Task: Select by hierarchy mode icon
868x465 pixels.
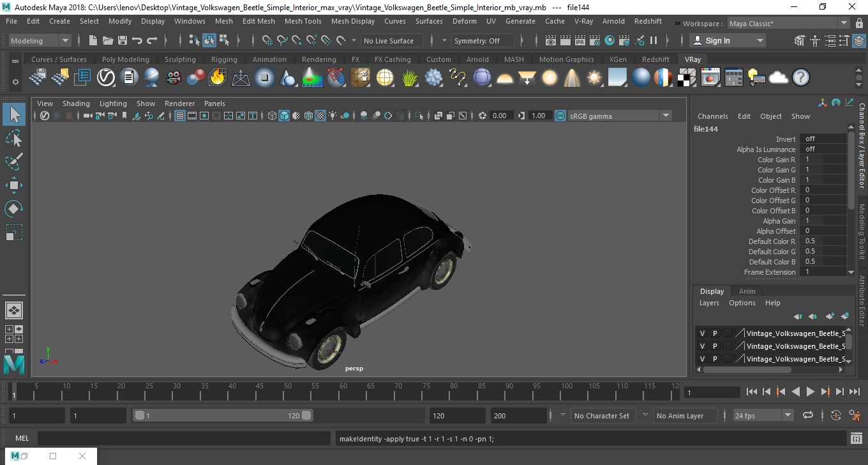Action: tap(195, 40)
